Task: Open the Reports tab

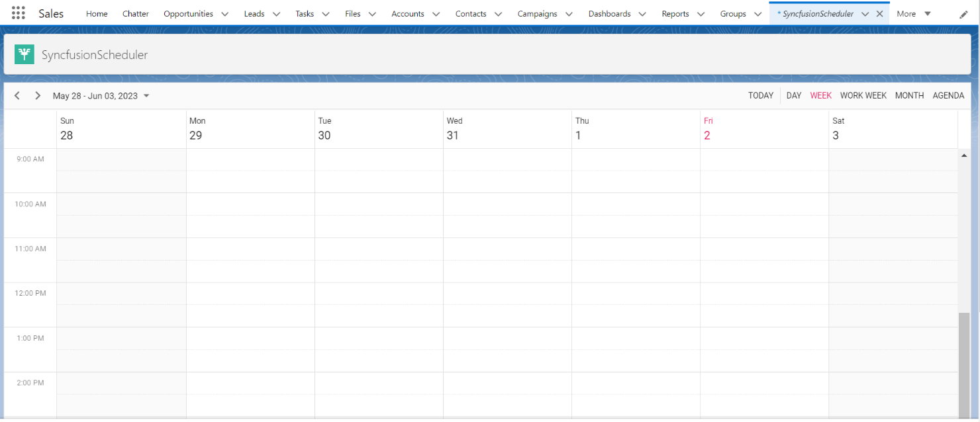Action: [x=675, y=13]
